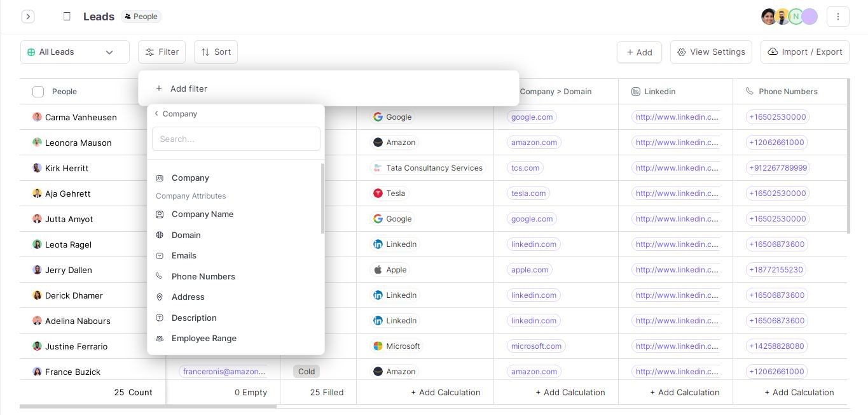
Task: Click the @ icon beside Emails attribute
Action: (x=160, y=255)
